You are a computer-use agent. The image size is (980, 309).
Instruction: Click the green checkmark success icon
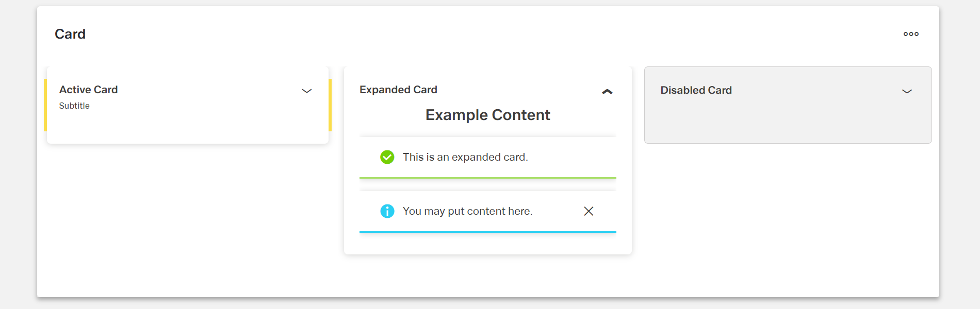pos(387,157)
